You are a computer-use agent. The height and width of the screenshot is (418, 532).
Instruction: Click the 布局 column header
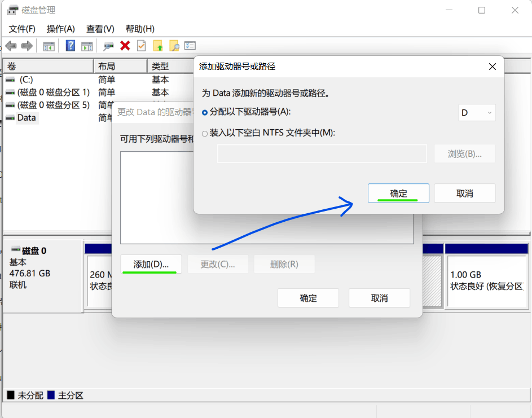click(x=121, y=66)
